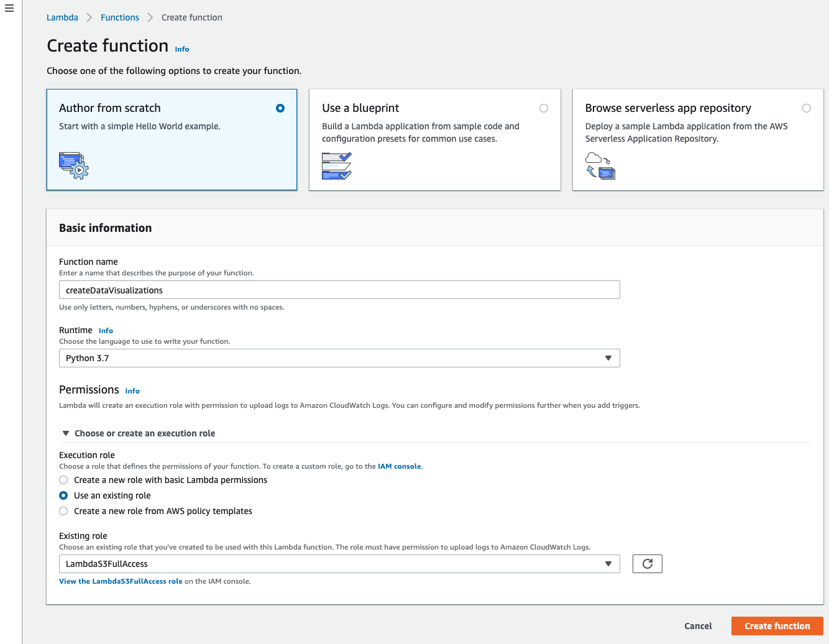Image resolution: width=829 pixels, height=644 pixels.
Task: Select the Use a blueprint option
Action: click(544, 108)
